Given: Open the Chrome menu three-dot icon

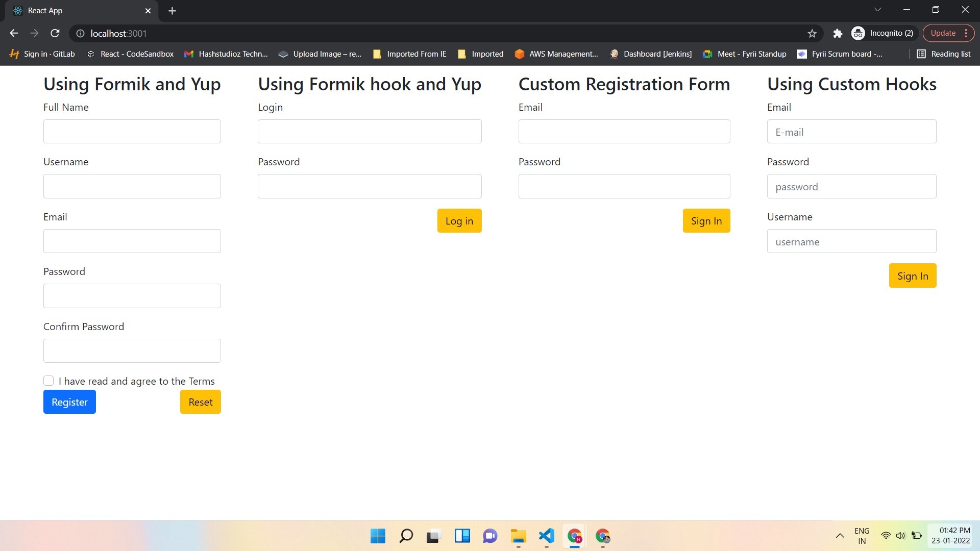Looking at the screenshot, I should click(x=966, y=33).
